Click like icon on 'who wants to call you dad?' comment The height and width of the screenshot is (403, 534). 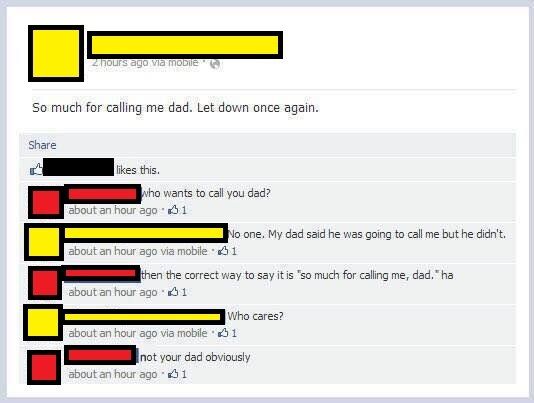[173, 210]
